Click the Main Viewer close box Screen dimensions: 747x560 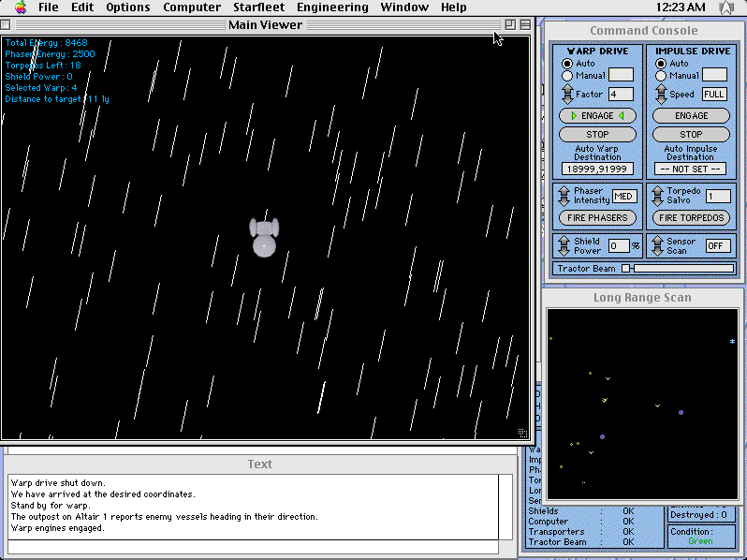tap(6, 24)
